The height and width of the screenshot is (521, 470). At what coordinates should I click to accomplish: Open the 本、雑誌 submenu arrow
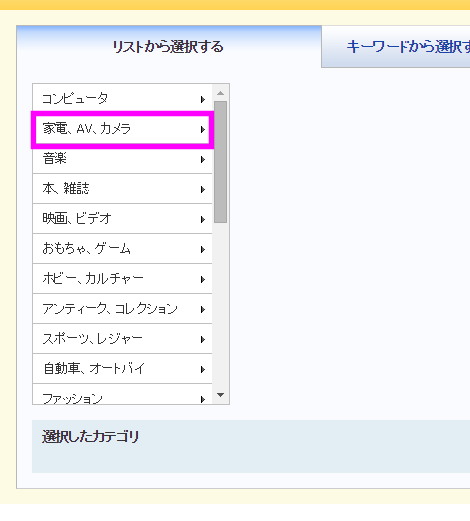[203, 189]
